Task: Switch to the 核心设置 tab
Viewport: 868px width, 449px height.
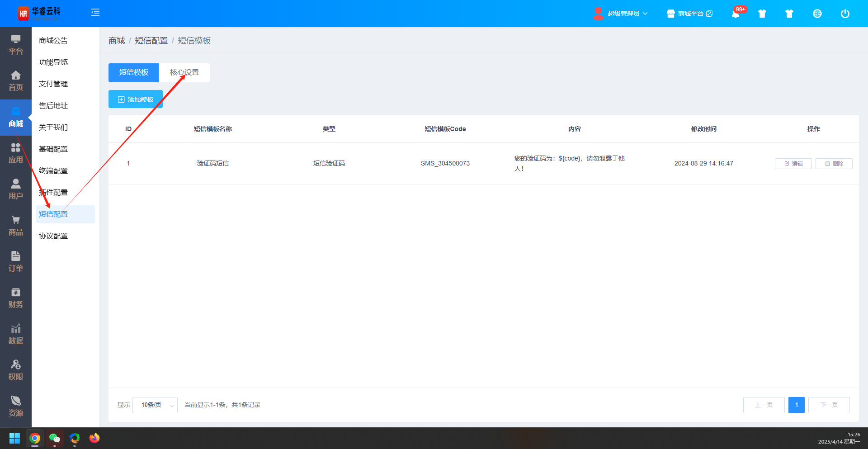Action: coord(184,72)
